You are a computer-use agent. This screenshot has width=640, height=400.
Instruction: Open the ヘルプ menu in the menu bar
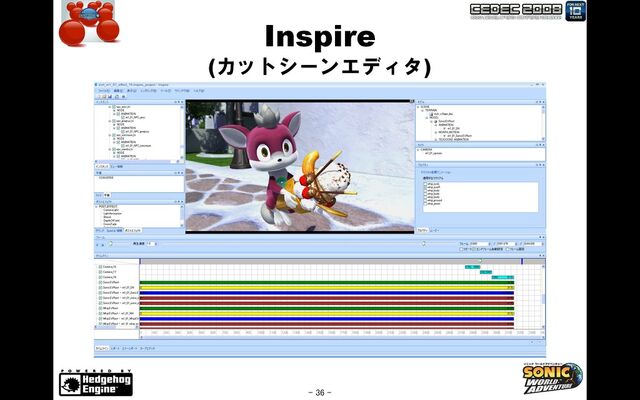point(199,91)
